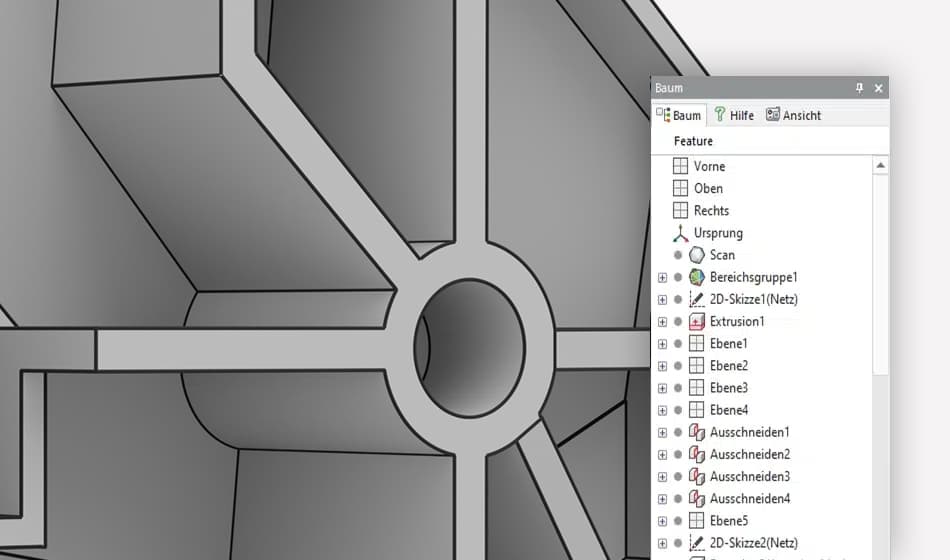Switch to the Baum tab

click(x=679, y=115)
